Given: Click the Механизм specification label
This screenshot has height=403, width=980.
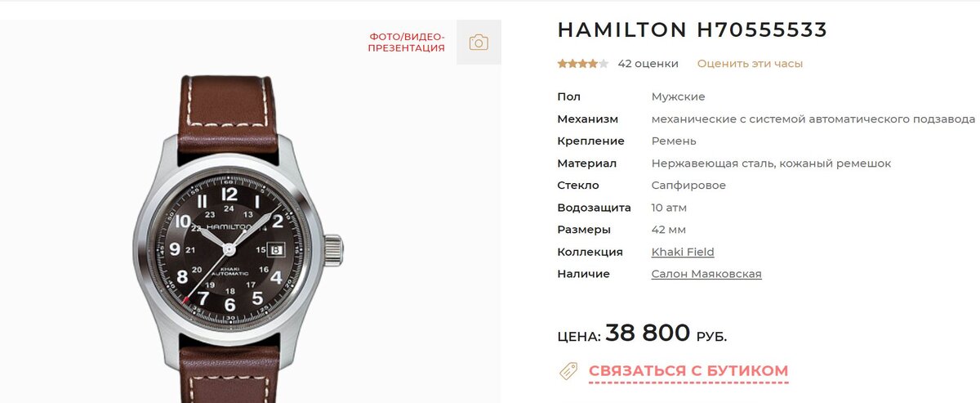Looking at the screenshot, I should (x=588, y=119).
